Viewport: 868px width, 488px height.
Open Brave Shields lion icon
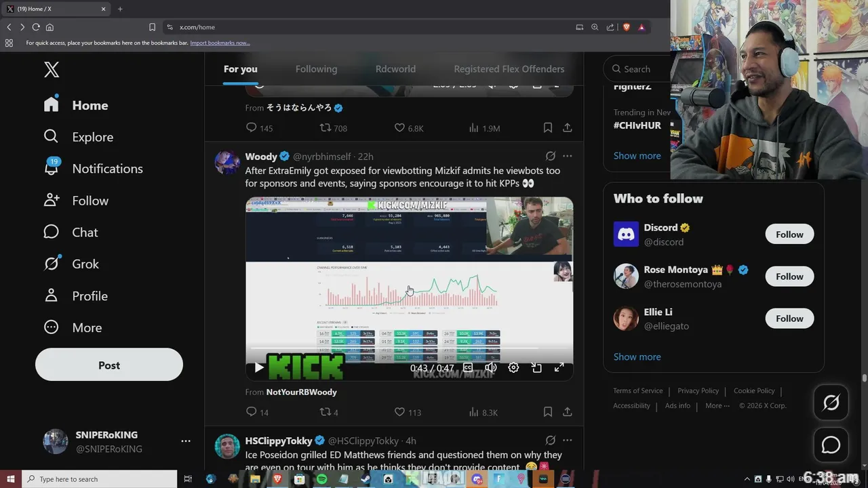point(625,27)
